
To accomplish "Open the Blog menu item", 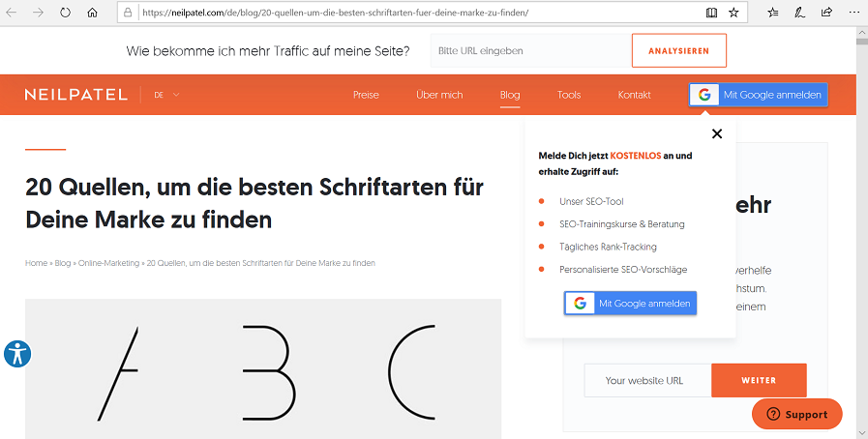I will [x=510, y=95].
